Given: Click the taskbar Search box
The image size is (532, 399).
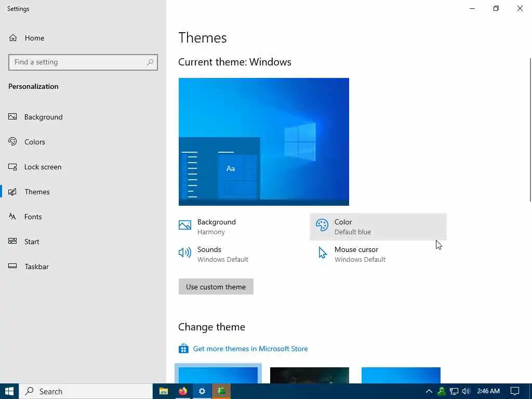Looking at the screenshot, I should pos(86,391).
